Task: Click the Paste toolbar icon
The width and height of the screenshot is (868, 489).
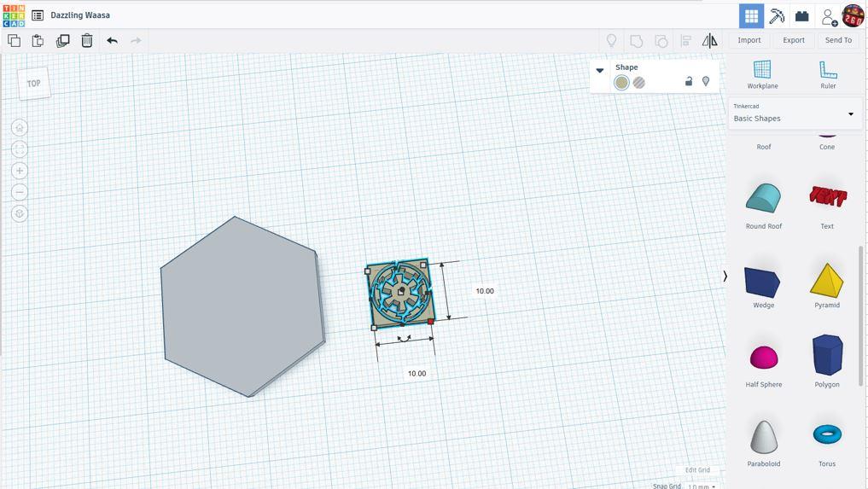Action: point(38,40)
